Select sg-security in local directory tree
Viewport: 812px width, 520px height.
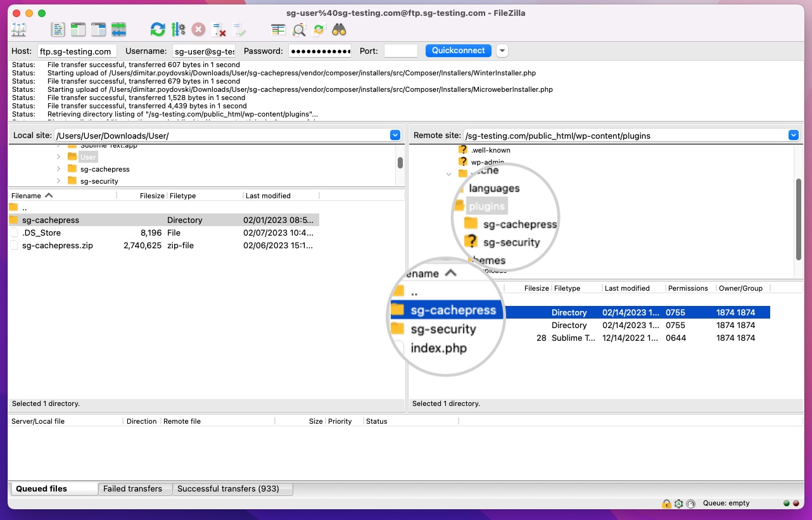tap(99, 181)
